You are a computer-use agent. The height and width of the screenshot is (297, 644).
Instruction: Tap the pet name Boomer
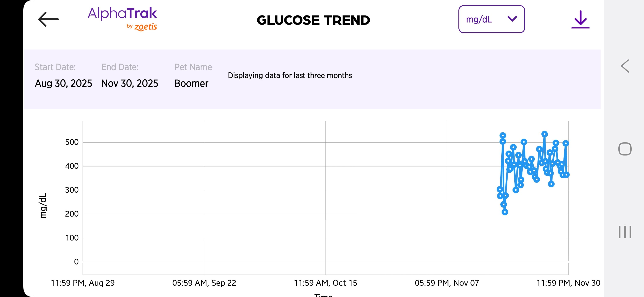[x=191, y=83]
